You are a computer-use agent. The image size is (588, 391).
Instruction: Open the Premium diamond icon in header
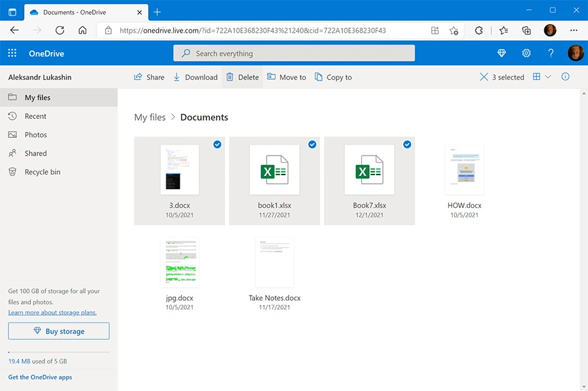pyautogui.click(x=501, y=53)
